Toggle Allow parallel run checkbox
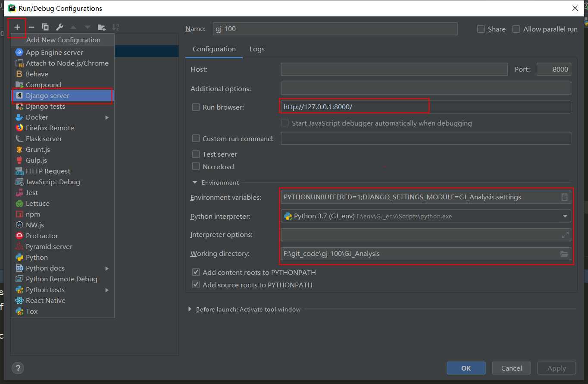This screenshot has width=588, height=384. (x=516, y=29)
